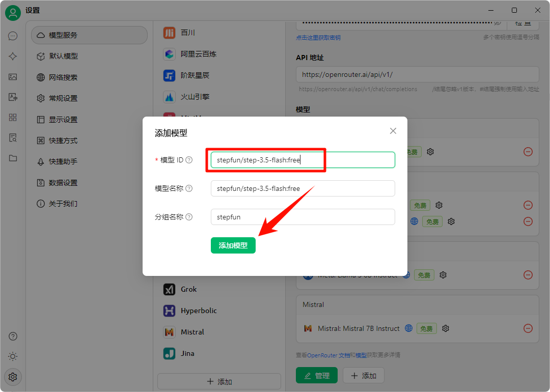Open 快捷方式 settings section
Viewport: 550px width, 392px height.
(x=89, y=141)
